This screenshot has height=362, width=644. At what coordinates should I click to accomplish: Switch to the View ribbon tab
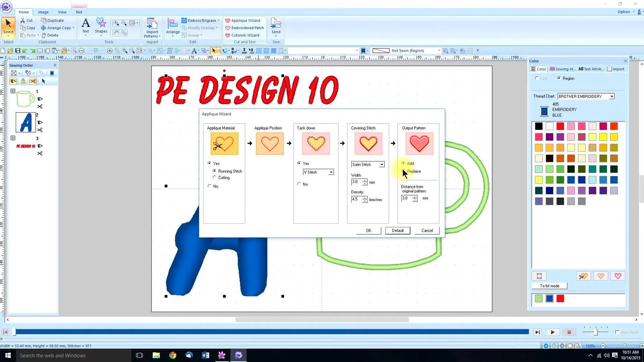pos(62,12)
